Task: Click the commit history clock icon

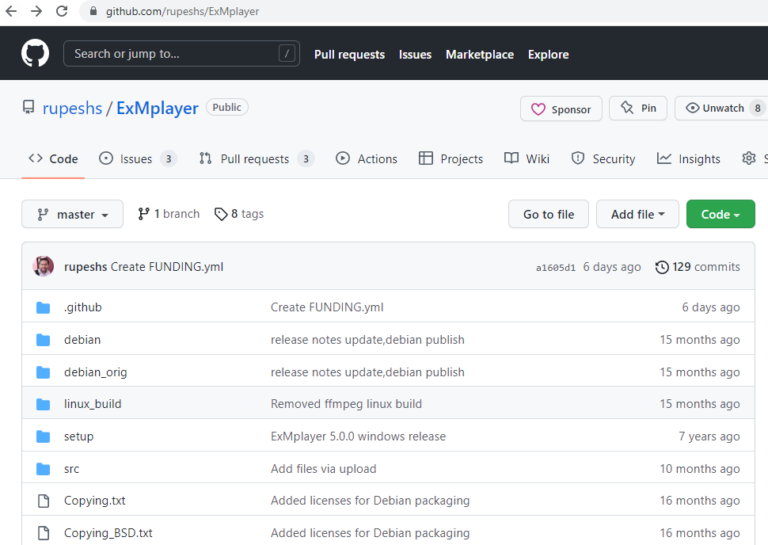Action: click(661, 267)
